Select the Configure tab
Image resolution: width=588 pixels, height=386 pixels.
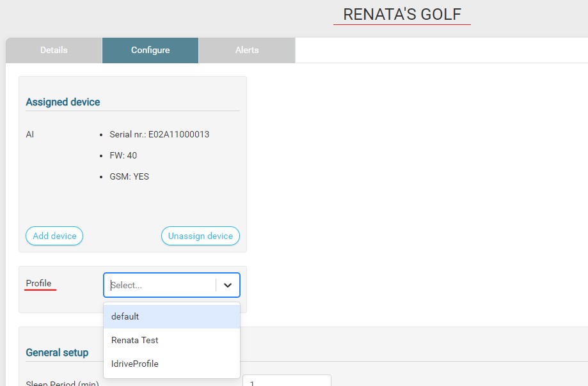(x=150, y=50)
